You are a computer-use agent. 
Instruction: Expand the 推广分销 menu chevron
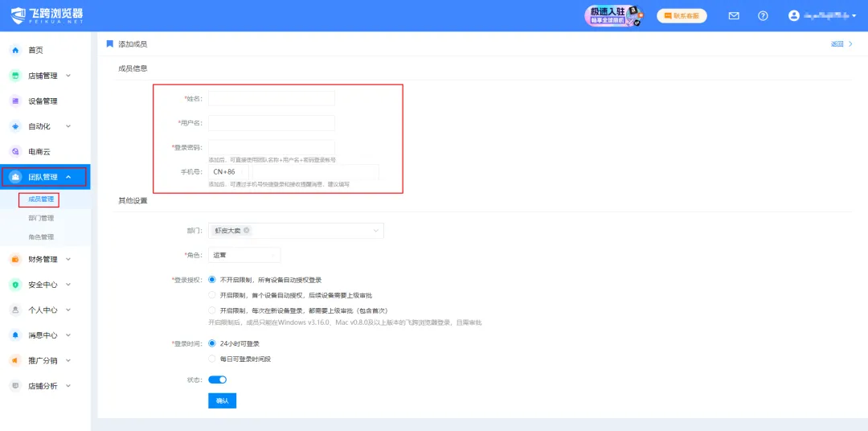click(x=68, y=361)
